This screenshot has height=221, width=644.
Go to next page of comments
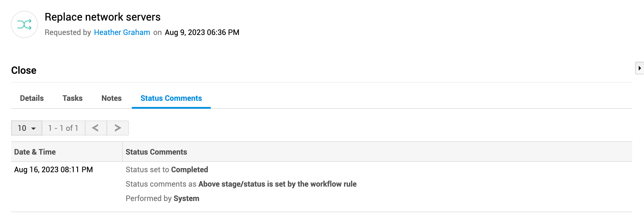tap(118, 128)
